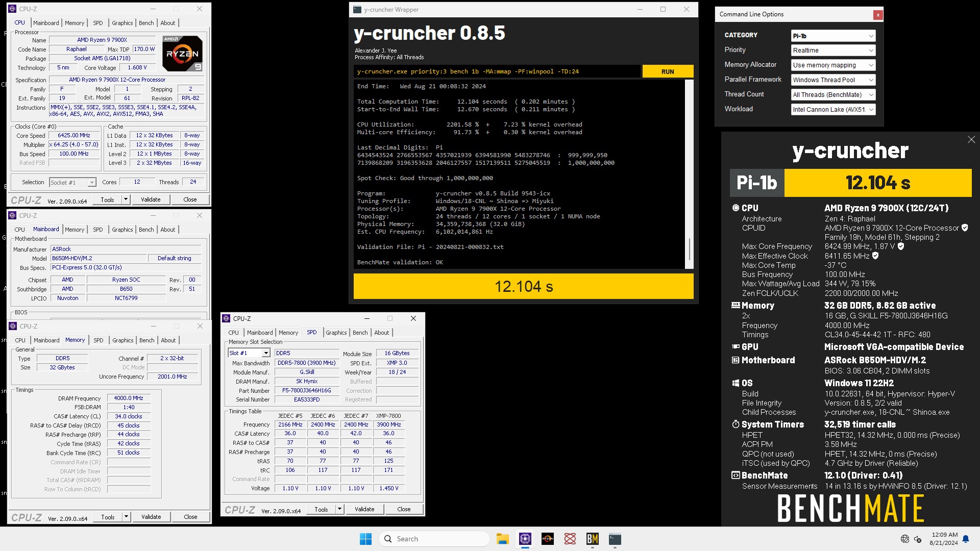This screenshot has height=551, width=980.
Task: Click the yellow RUN button
Action: point(668,71)
